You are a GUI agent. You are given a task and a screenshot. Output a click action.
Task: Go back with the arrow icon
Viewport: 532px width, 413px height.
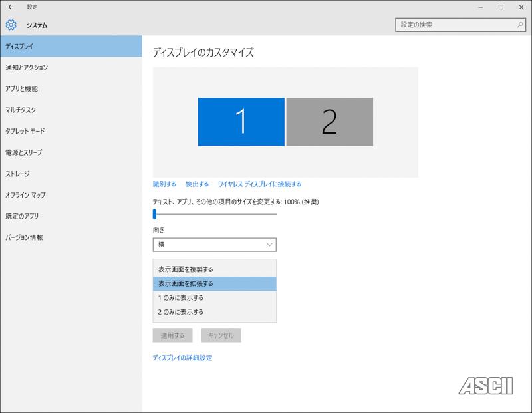coord(11,7)
